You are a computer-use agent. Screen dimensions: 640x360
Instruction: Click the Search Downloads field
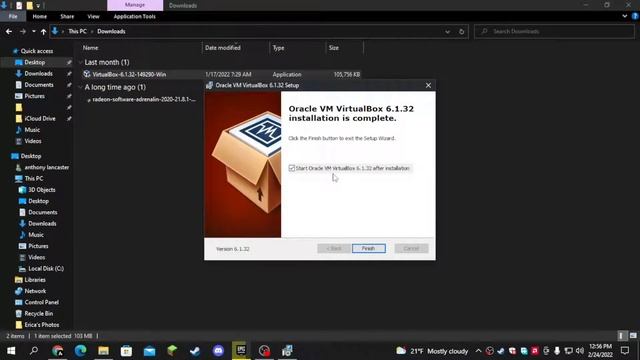point(554,31)
